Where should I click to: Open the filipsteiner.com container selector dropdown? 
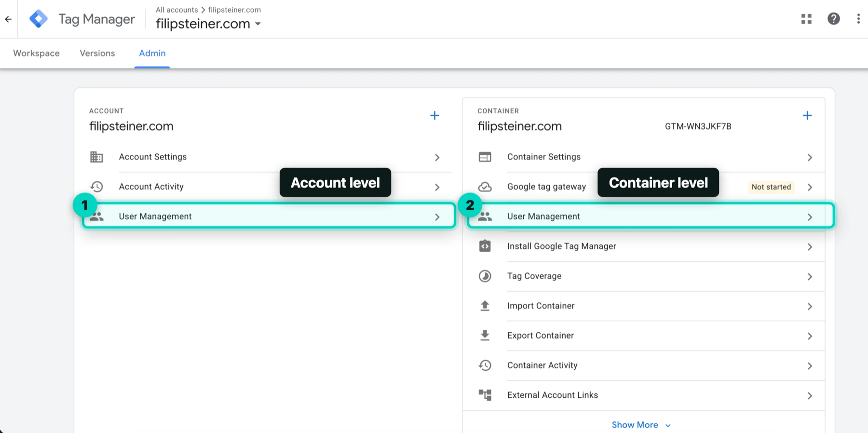(208, 24)
